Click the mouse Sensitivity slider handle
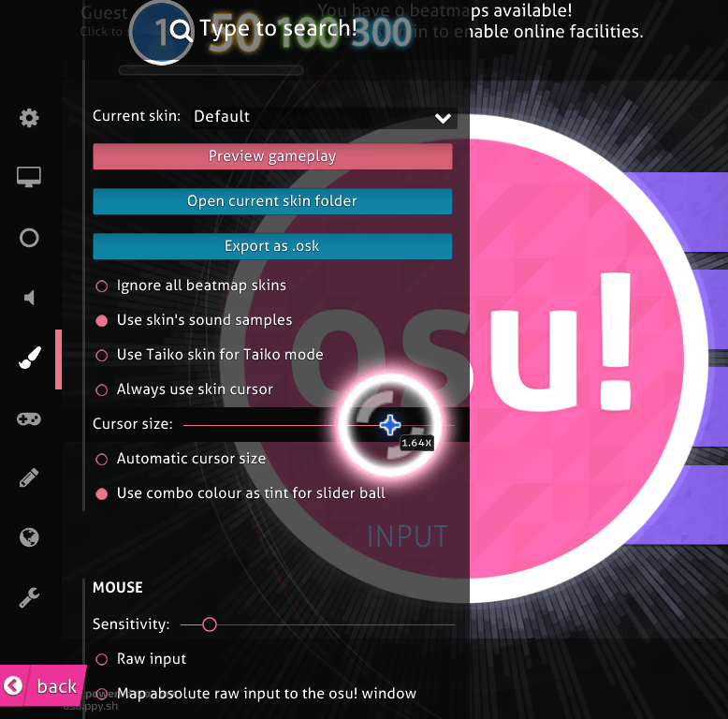This screenshot has width=728, height=719. coord(210,624)
